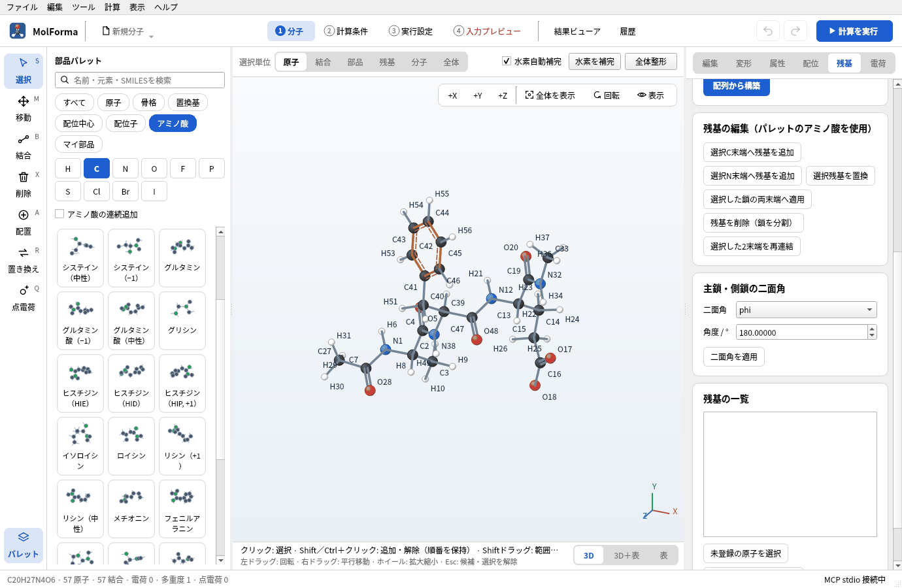Choose the 点電荷 point charge tool

coord(24,298)
